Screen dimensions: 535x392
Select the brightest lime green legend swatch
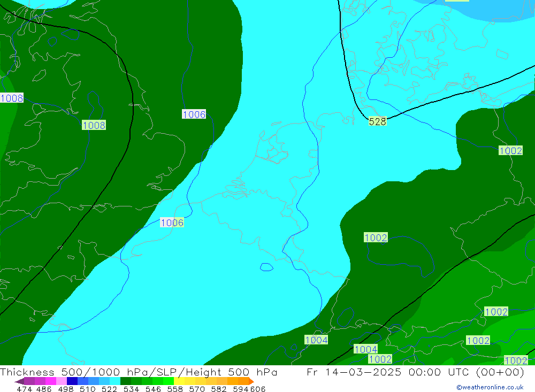click(x=169, y=381)
